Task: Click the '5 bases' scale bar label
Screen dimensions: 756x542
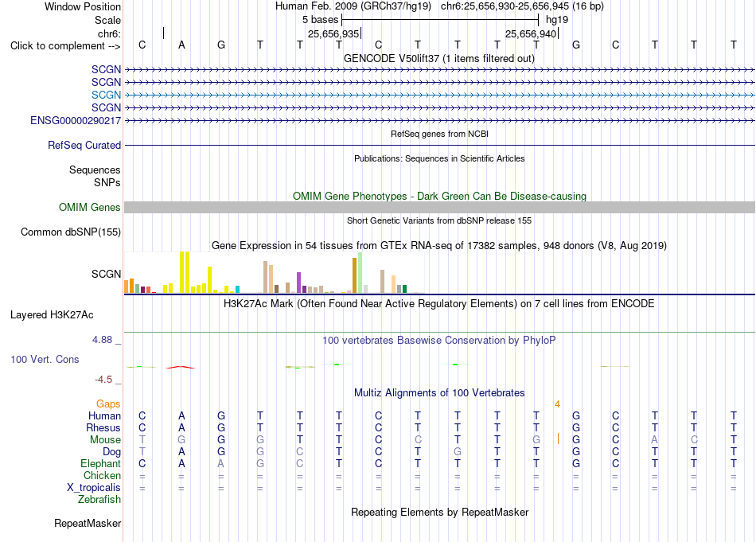Action: pos(320,20)
